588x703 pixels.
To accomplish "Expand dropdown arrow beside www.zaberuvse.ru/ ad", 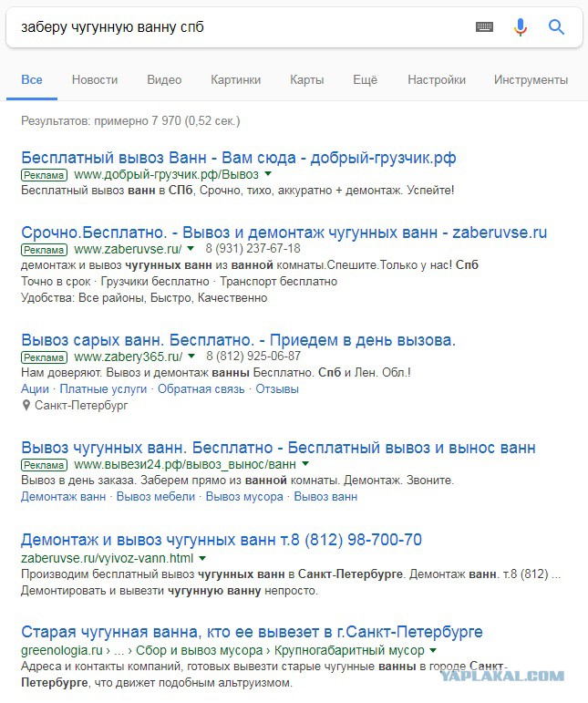I will click(x=191, y=248).
